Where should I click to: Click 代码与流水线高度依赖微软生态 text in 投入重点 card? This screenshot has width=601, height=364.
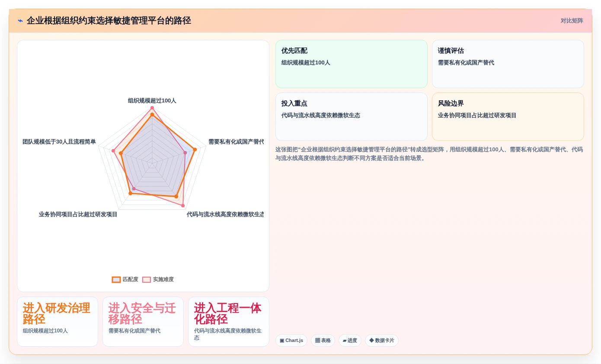point(321,115)
